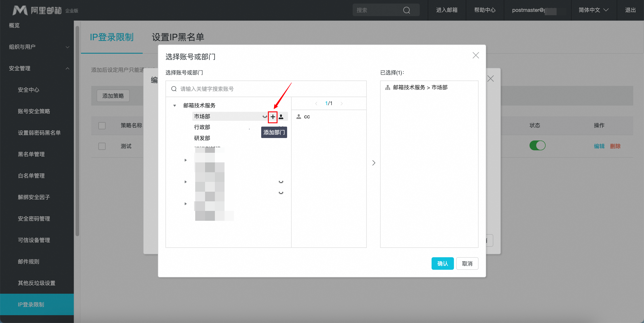Click the 确认 button

pyautogui.click(x=442, y=263)
